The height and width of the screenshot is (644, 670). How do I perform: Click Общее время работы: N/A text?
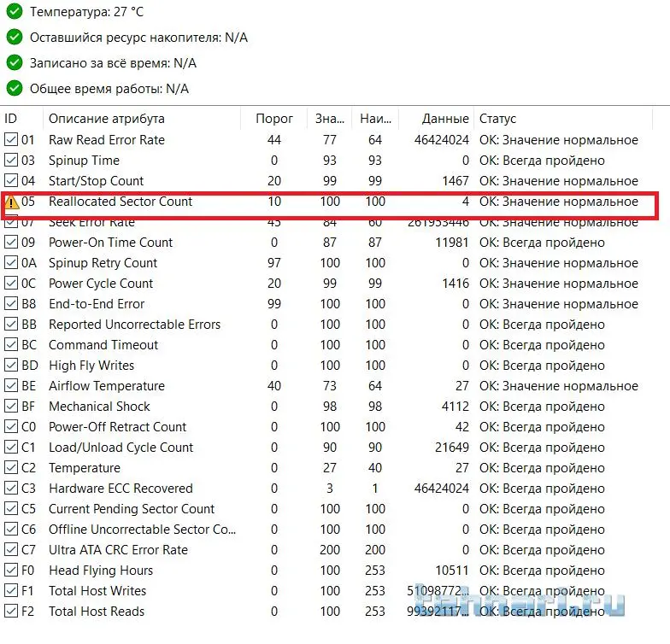[109, 89]
